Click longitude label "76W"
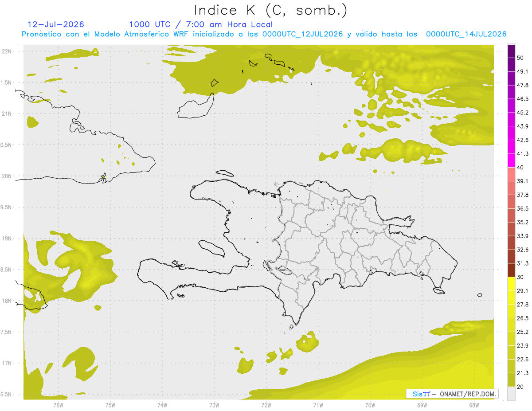Viewport: 532px width, 411px height. pos(58,405)
